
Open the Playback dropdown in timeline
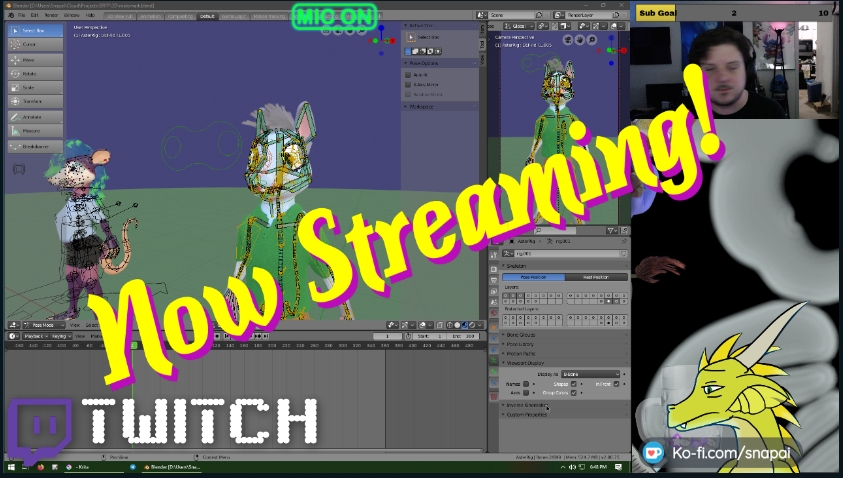[x=35, y=336]
